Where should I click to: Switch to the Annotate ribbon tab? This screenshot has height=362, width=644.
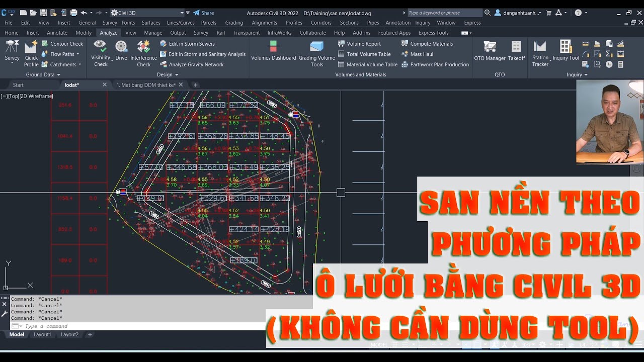tap(57, 33)
